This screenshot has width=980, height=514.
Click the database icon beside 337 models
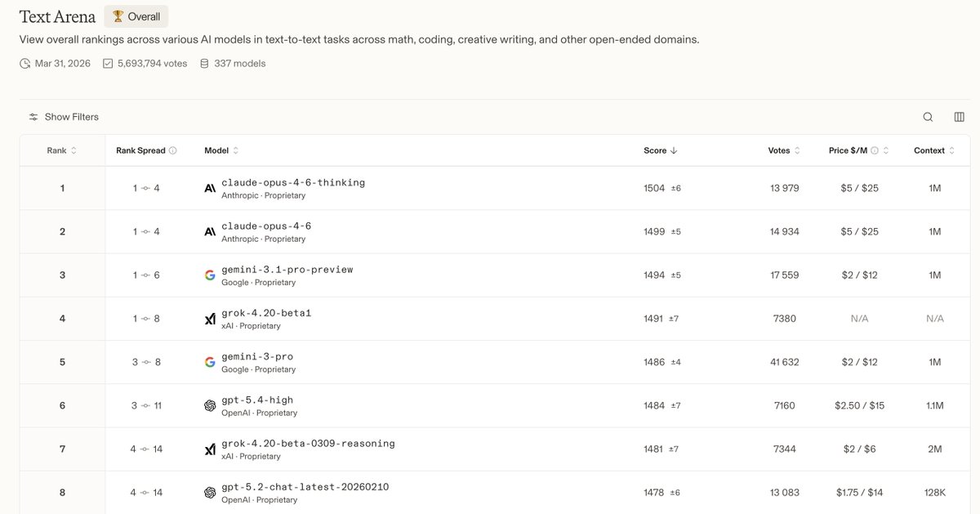pyautogui.click(x=204, y=63)
